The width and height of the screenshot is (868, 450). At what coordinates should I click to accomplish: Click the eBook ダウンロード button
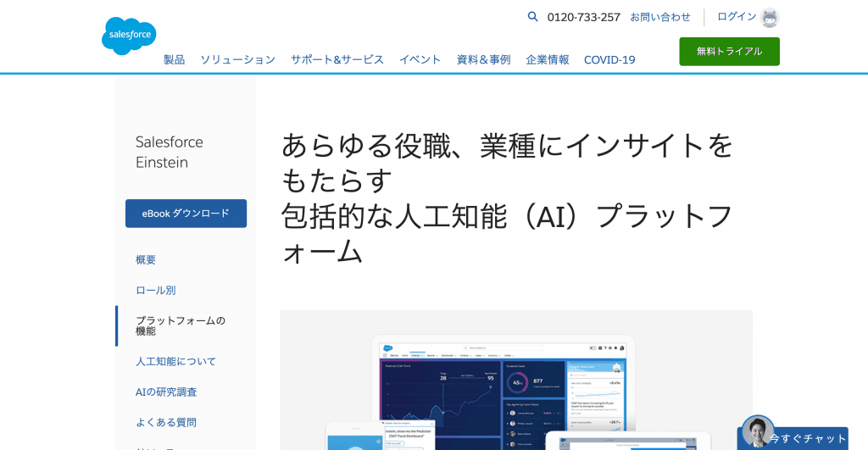coord(186,213)
